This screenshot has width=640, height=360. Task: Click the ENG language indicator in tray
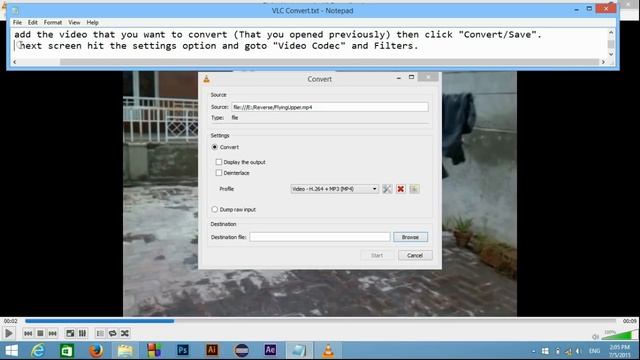594,351
